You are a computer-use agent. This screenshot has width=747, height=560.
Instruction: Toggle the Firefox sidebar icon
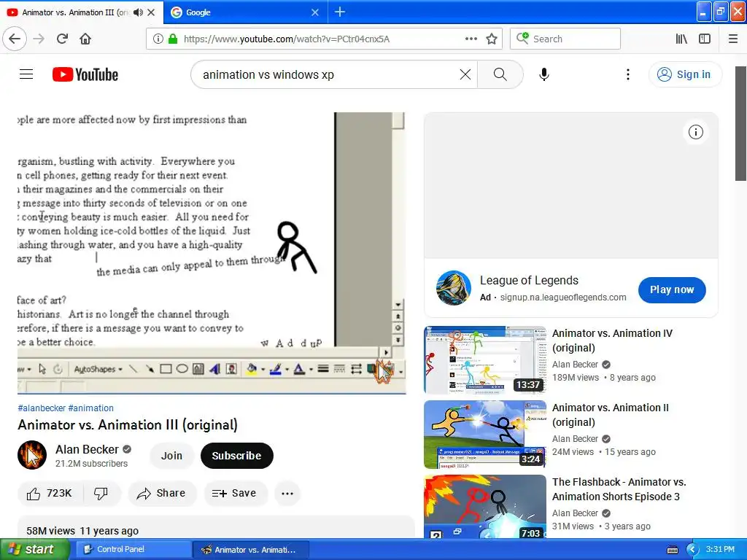click(x=705, y=39)
